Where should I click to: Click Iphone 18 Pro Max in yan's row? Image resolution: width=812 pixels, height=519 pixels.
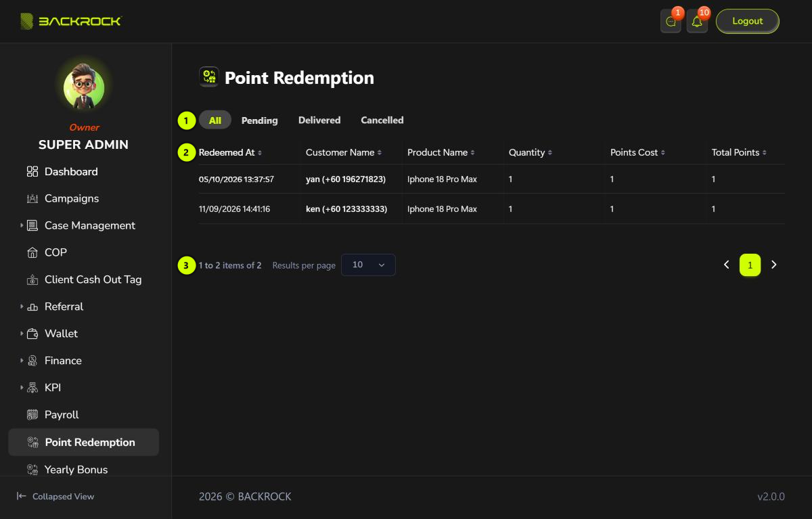tap(442, 179)
